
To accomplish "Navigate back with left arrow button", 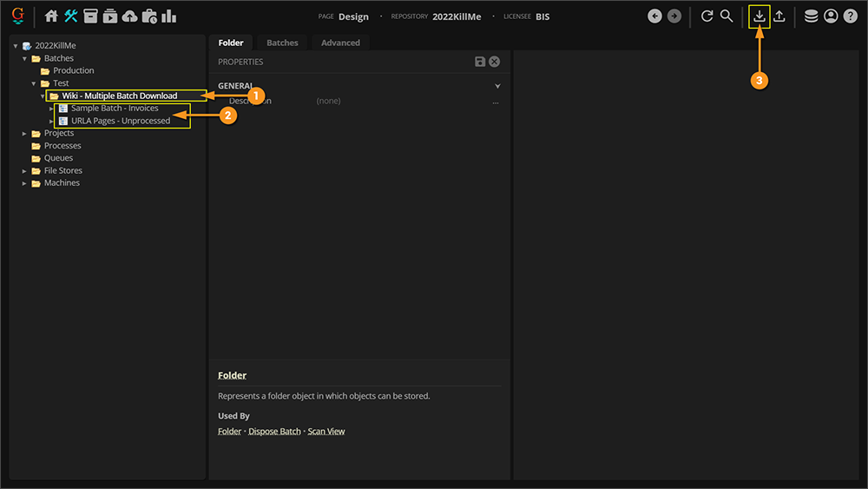I will pos(654,16).
